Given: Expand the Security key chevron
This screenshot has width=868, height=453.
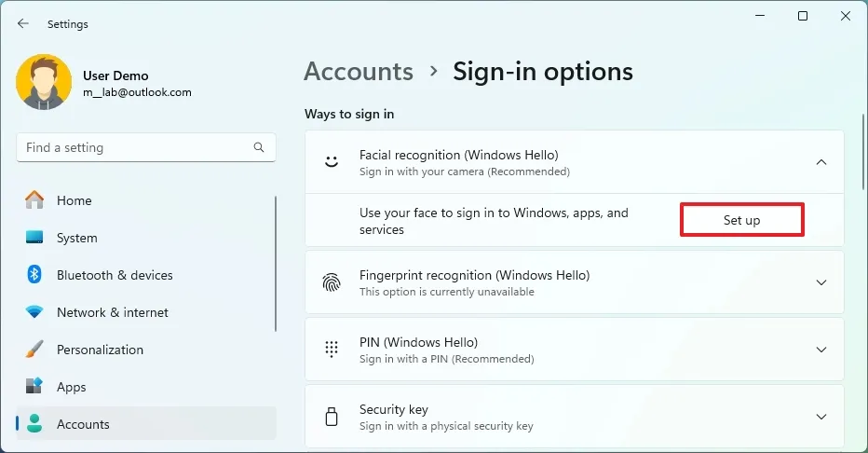Looking at the screenshot, I should point(821,417).
